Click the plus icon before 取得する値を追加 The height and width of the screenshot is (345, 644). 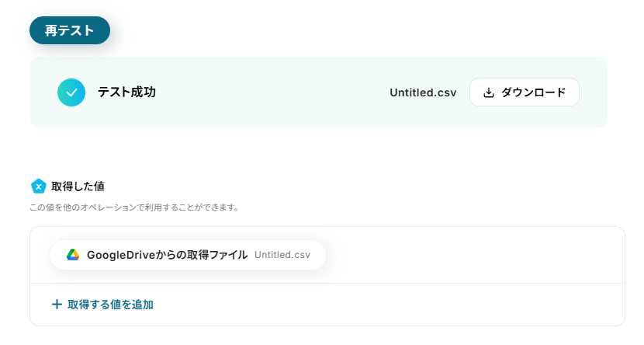click(57, 305)
